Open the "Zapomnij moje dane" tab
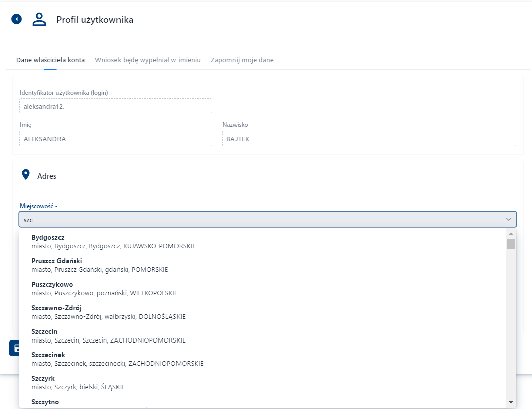 [242, 60]
